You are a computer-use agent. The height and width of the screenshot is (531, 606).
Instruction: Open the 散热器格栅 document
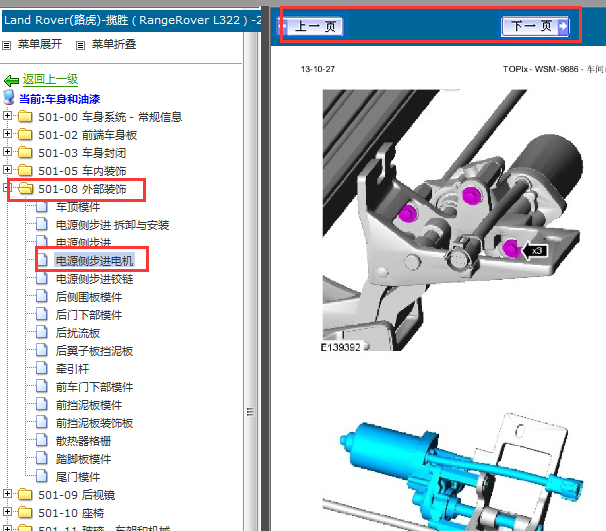click(x=83, y=441)
